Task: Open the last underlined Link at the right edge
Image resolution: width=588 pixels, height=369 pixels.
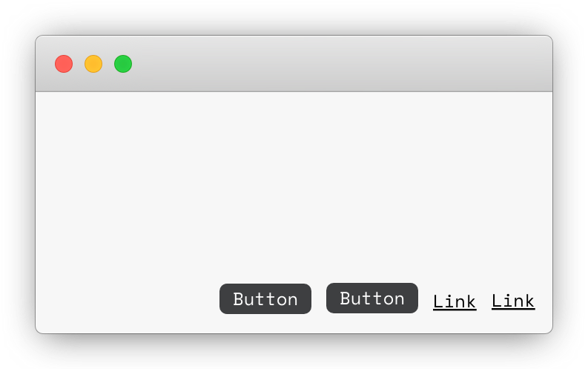Action: point(513,301)
